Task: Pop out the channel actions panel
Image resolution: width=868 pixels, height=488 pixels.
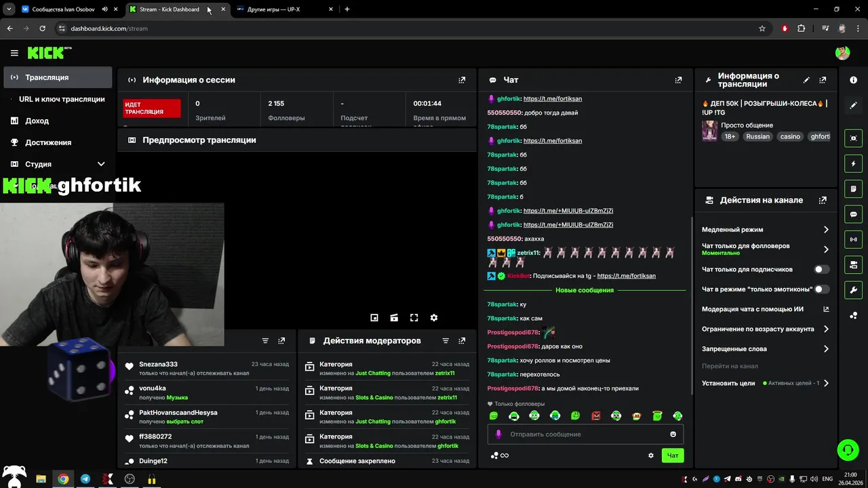Action: (x=823, y=201)
